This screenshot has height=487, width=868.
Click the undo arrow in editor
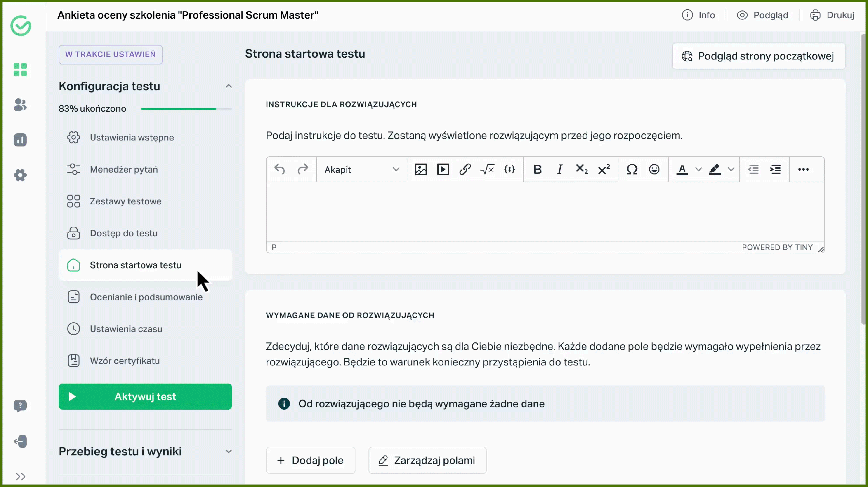pyautogui.click(x=280, y=169)
